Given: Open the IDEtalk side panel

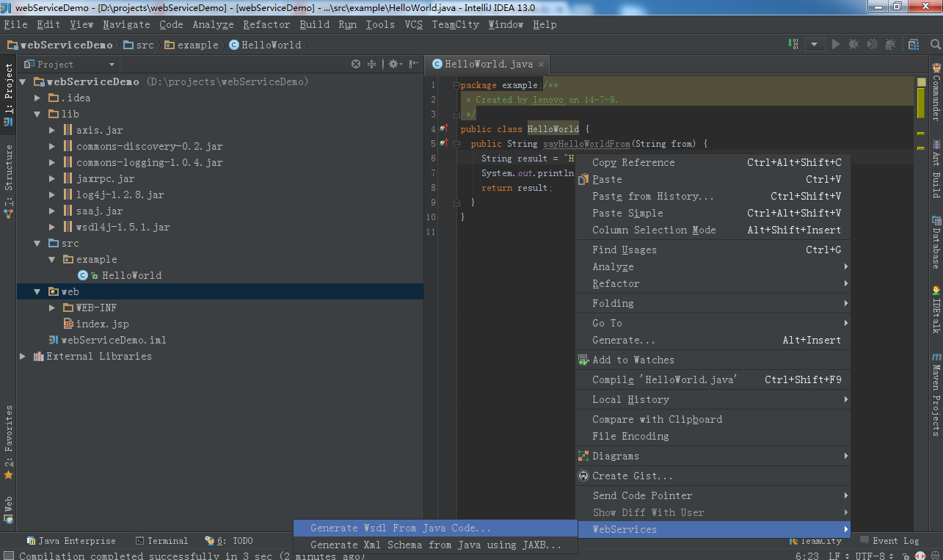Looking at the screenshot, I should (x=936, y=310).
